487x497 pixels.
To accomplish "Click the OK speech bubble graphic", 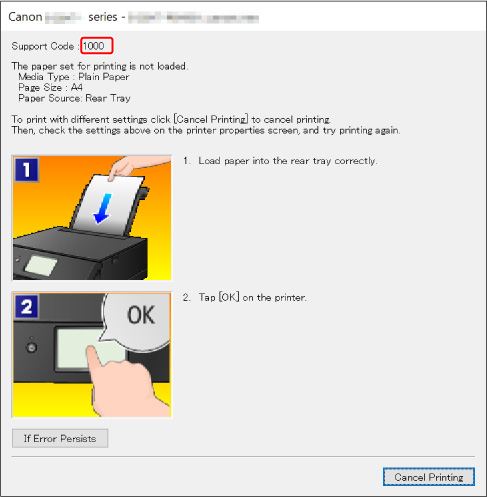I will click(x=139, y=318).
